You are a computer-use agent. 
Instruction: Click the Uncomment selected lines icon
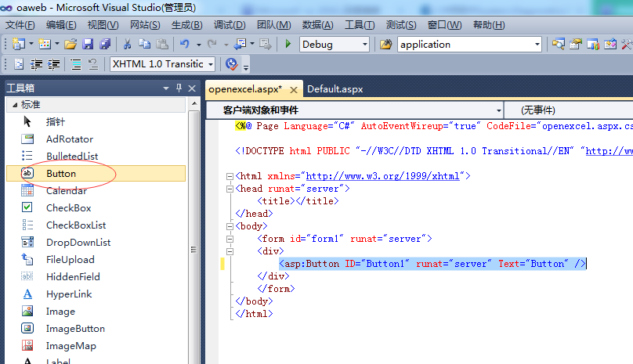pos(93,64)
